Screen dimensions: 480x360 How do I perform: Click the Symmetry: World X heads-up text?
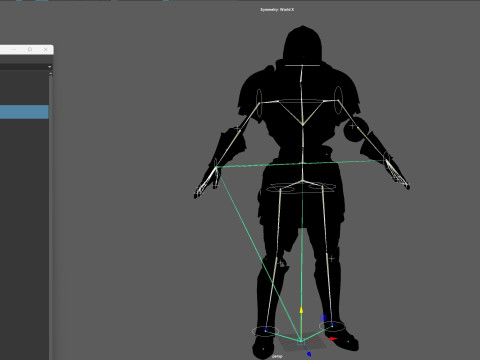[x=277, y=10]
